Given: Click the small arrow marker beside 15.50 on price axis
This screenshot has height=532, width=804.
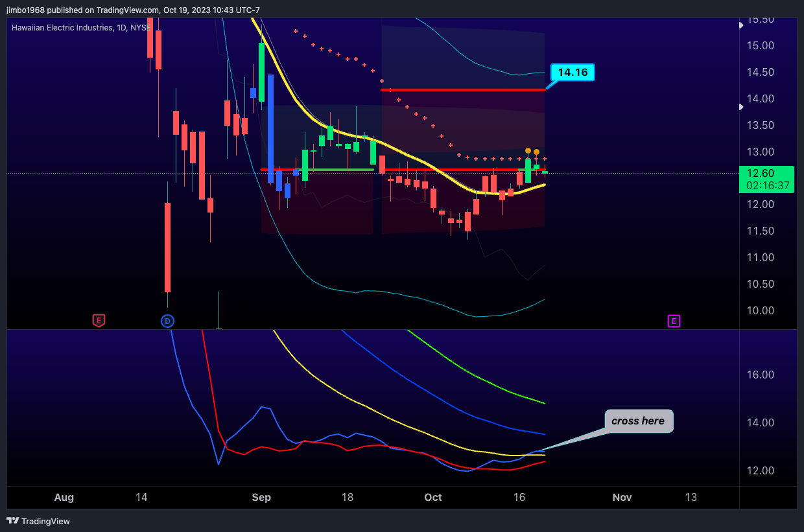Looking at the screenshot, I should tap(742, 25).
